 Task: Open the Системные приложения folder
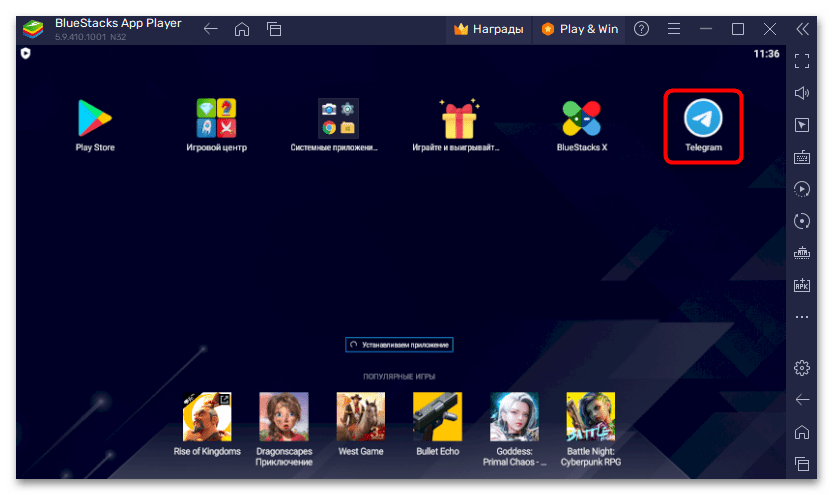(x=338, y=118)
